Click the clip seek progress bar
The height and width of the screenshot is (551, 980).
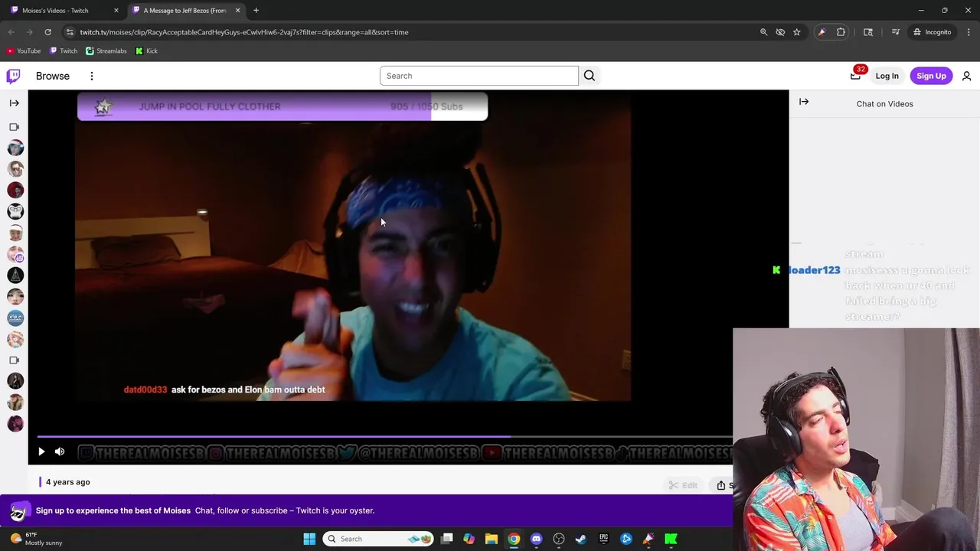(x=384, y=437)
